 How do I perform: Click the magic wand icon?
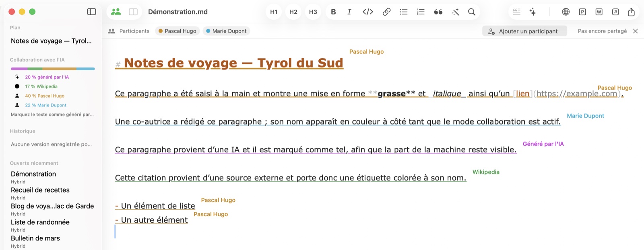point(456,12)
